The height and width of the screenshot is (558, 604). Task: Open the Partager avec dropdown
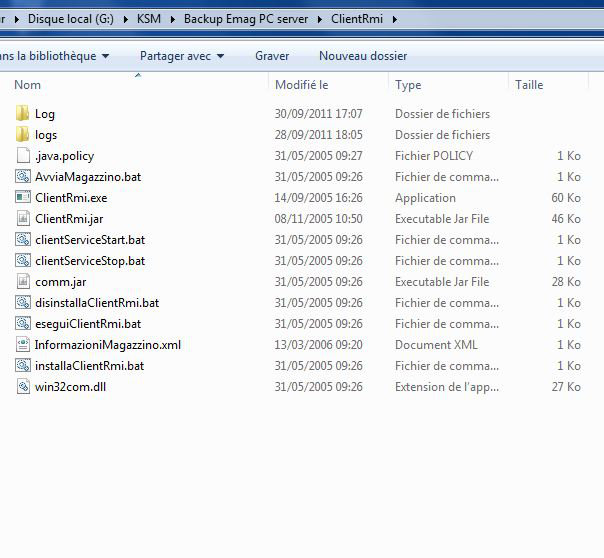182,56
